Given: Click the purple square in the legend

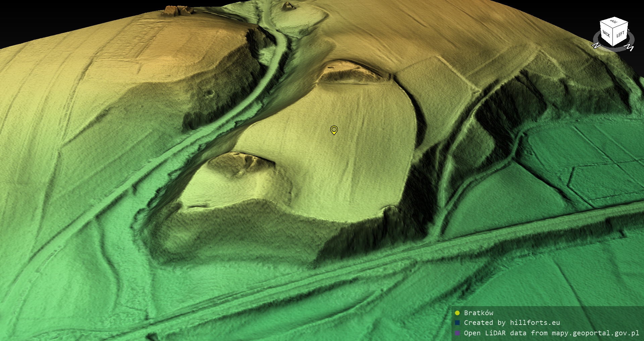Looking at the screenshot, I should pos(457,333).
